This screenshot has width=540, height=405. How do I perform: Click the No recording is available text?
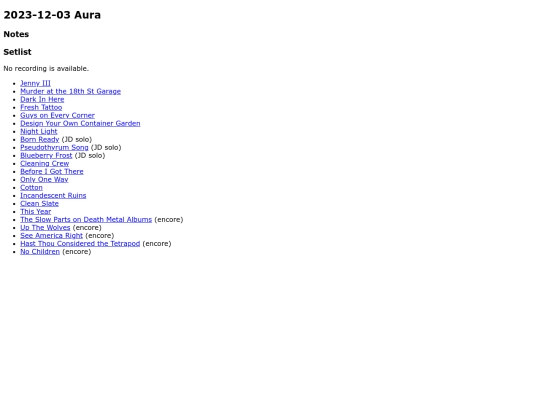(x=46, y=69)
